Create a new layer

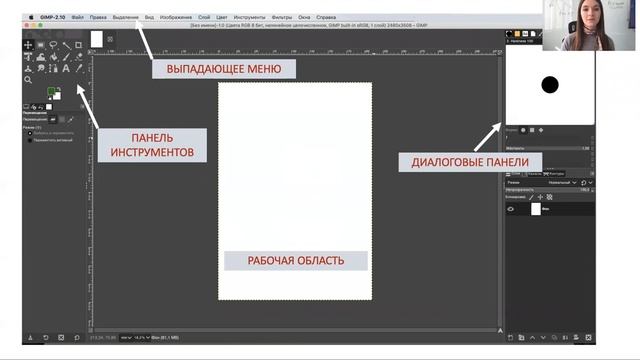point(511,338)
